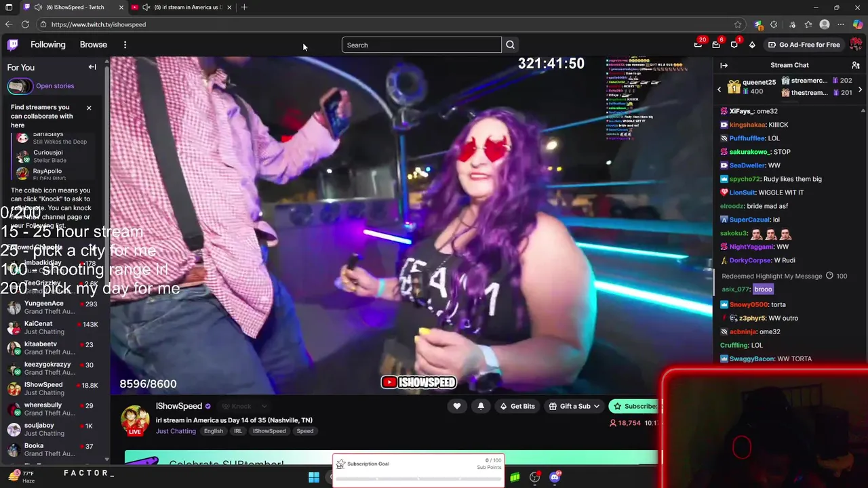
Task: View site information lock icon
Action: pos(43,24)
